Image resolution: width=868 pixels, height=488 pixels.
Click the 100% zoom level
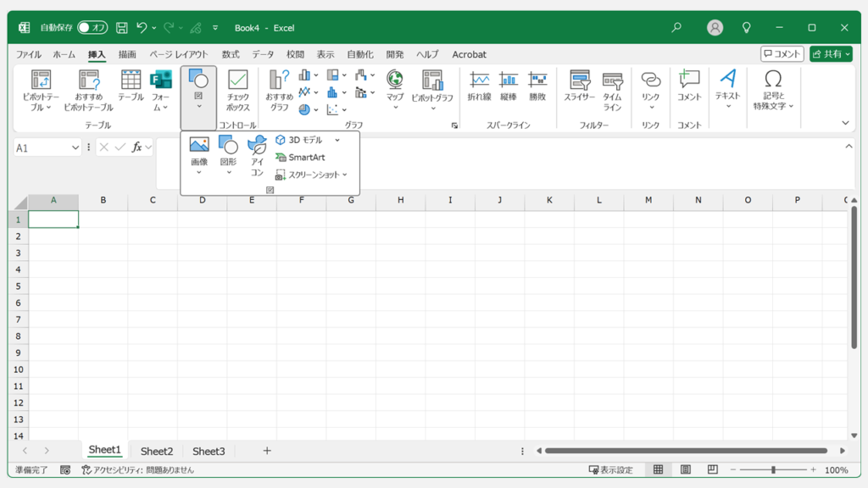[837, 469]
